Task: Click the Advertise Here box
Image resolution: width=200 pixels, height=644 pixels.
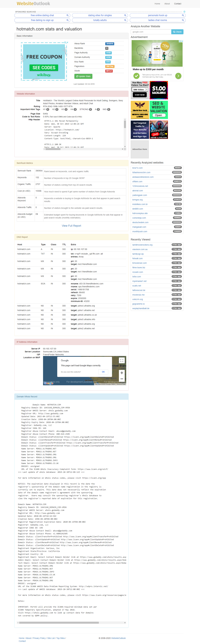Action: click(140, 149)
